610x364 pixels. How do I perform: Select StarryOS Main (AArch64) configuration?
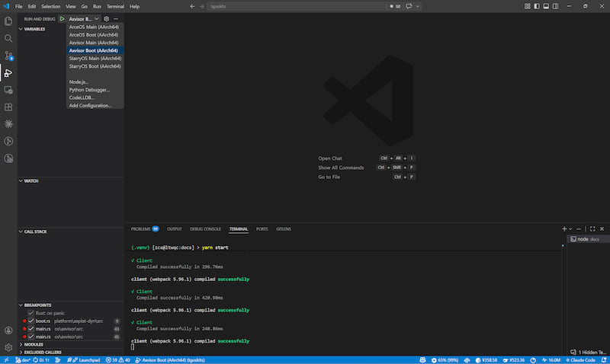click(95, 59)
